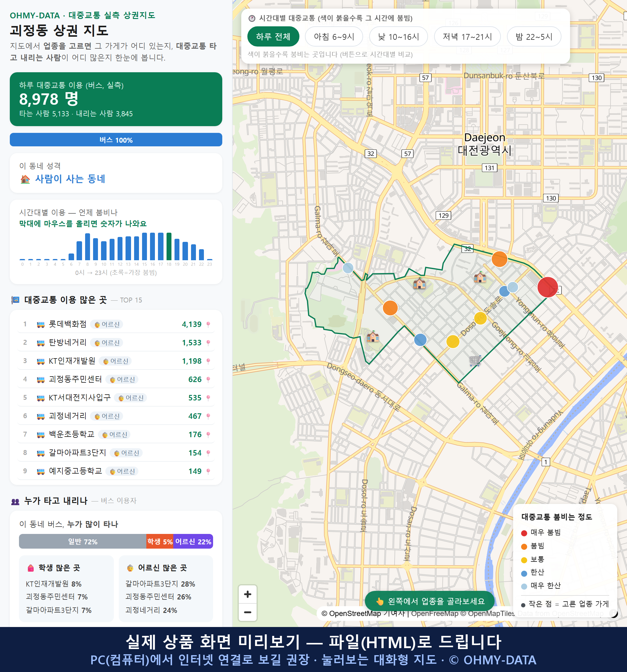This screenshot has height=672, width=627.
Task: Click the lower yellow stop marker
Action: click(x=452, y=341)
